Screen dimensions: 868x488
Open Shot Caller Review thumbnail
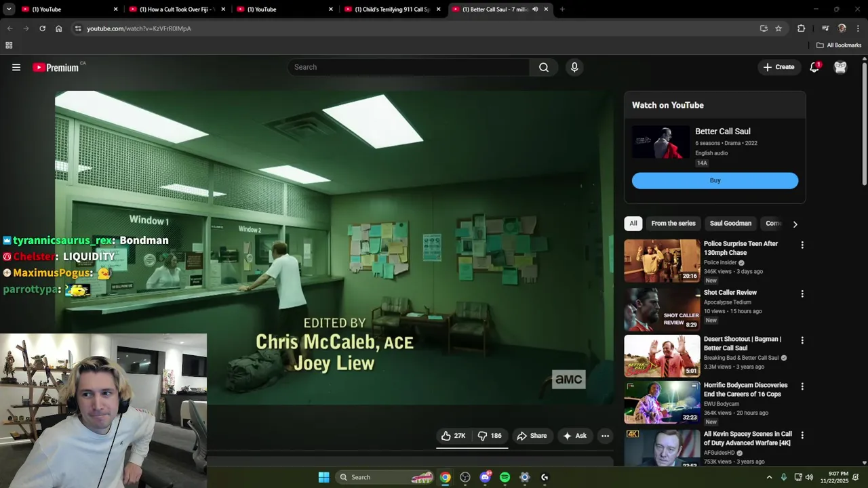(662, 309)
